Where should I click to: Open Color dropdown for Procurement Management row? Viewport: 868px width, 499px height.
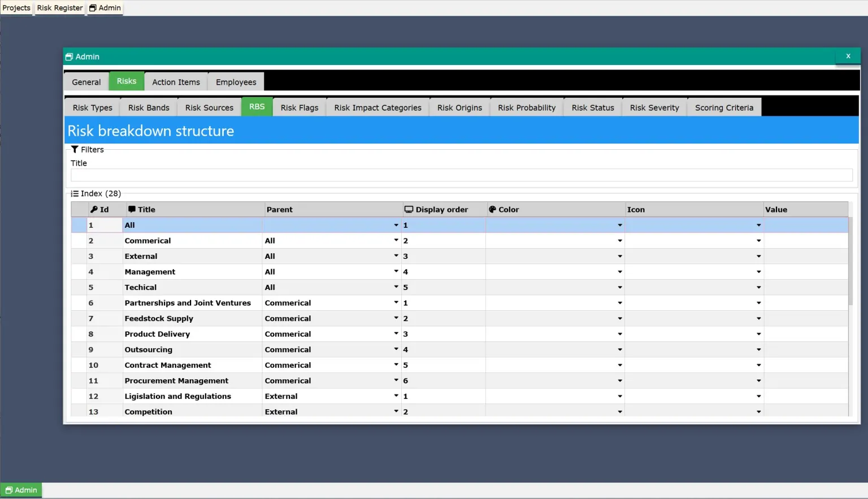(620, 381)
